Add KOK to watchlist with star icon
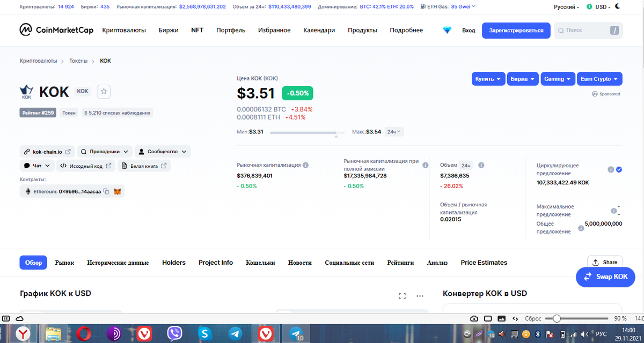644x343 pixels. click(x=104, y=92)
